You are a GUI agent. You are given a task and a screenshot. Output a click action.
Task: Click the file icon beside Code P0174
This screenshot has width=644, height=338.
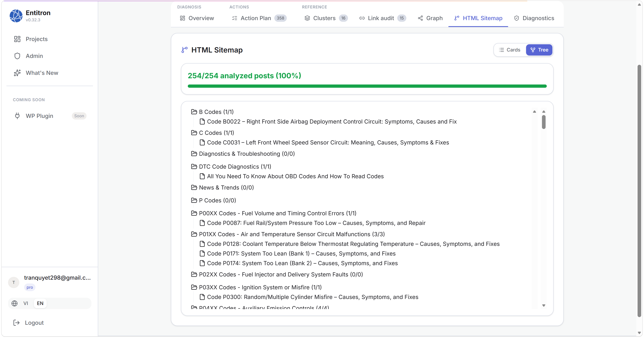202,263
